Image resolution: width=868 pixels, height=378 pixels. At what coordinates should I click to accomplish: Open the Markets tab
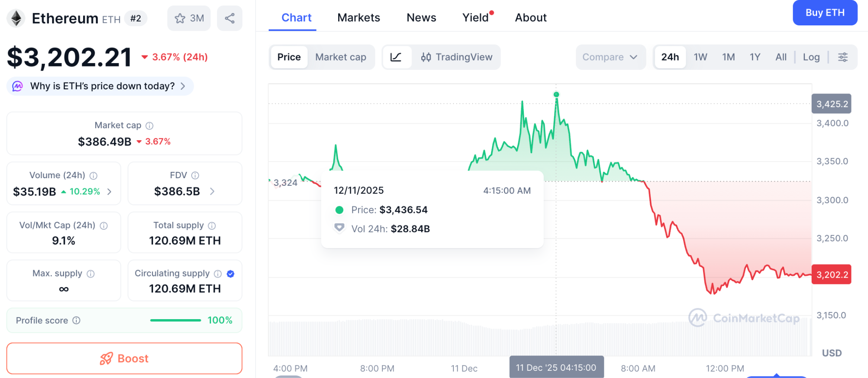359,18
